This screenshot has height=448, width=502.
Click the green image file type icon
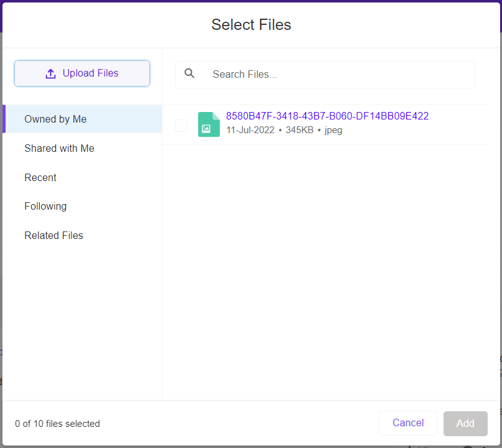(x=208, y=124)
